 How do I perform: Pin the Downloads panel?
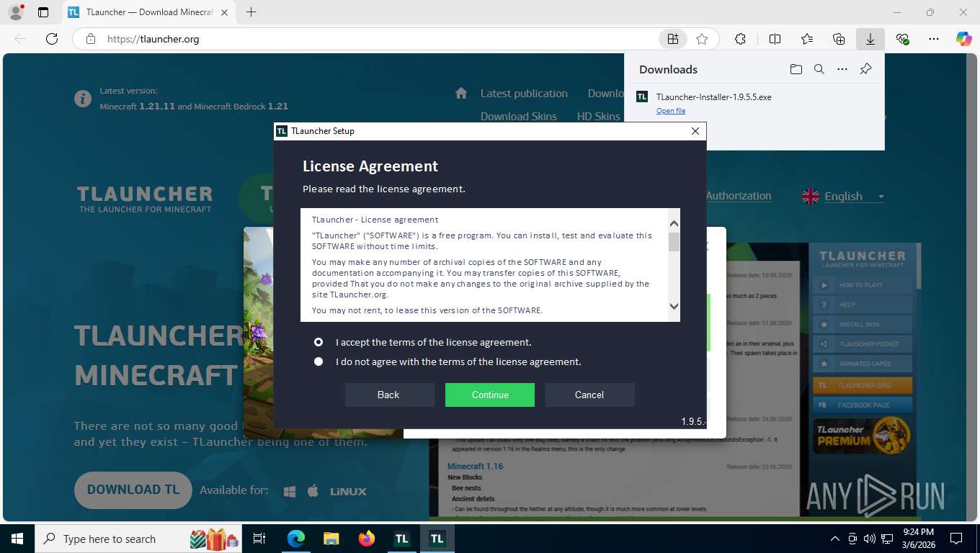point(866,69)
